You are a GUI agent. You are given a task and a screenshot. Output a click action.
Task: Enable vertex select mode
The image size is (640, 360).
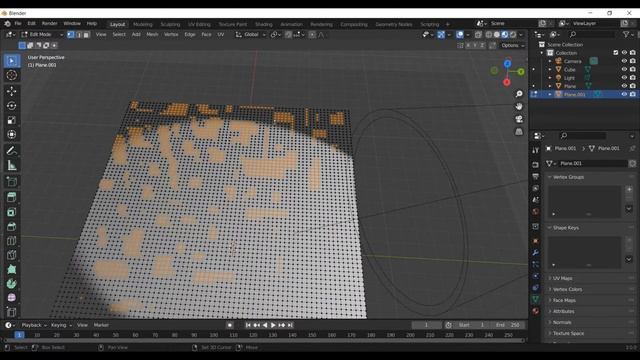71,35
